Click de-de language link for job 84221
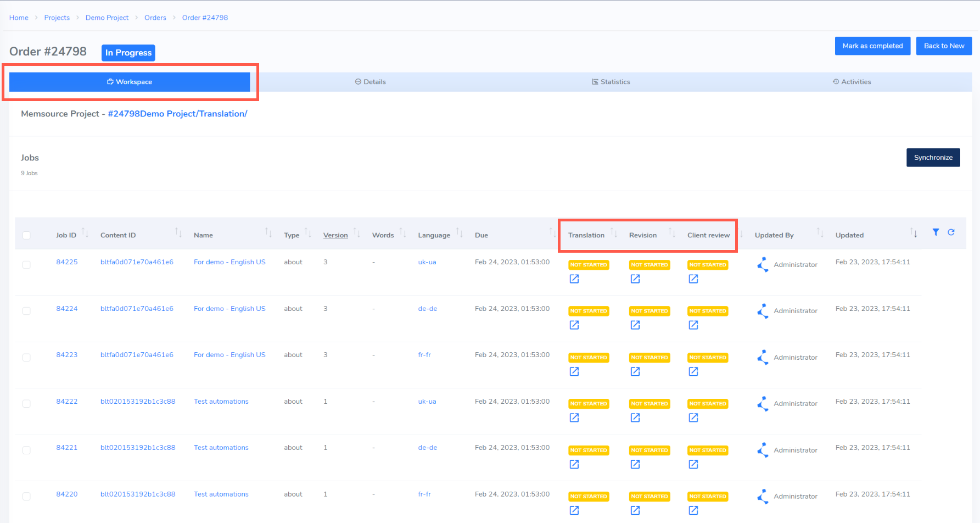980x523 pixels. pos(428,448)
